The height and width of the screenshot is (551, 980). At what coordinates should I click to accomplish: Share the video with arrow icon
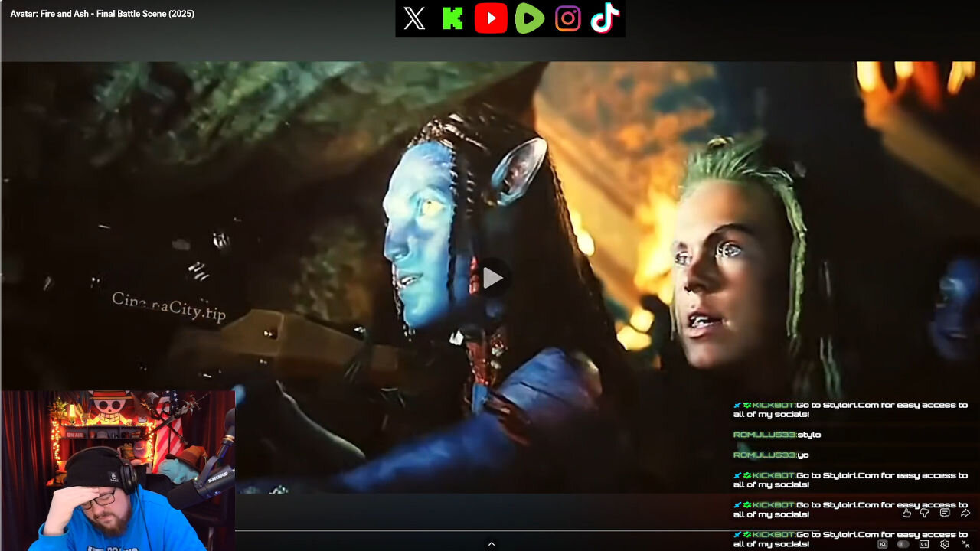965,513
